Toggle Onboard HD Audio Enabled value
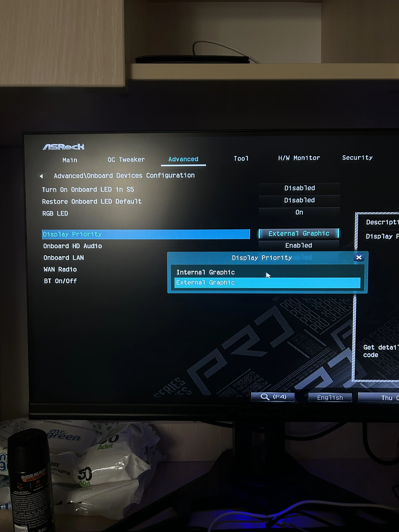The height and width of the screenshot is (532, 399). pos(298,245)
